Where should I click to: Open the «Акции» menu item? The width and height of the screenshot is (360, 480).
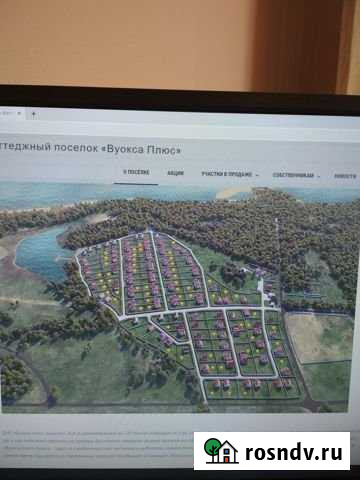click(x=175, y=173)
